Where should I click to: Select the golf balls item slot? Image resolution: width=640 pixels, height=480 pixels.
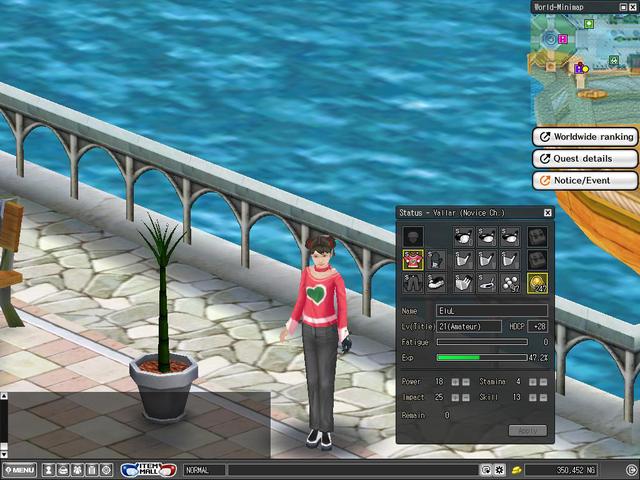[512, 283]
